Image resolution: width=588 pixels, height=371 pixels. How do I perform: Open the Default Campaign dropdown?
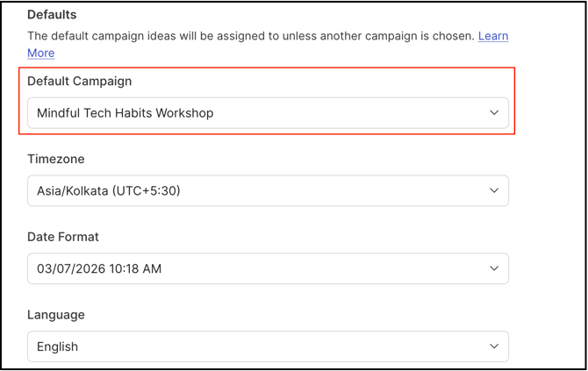tap(268, 113)
